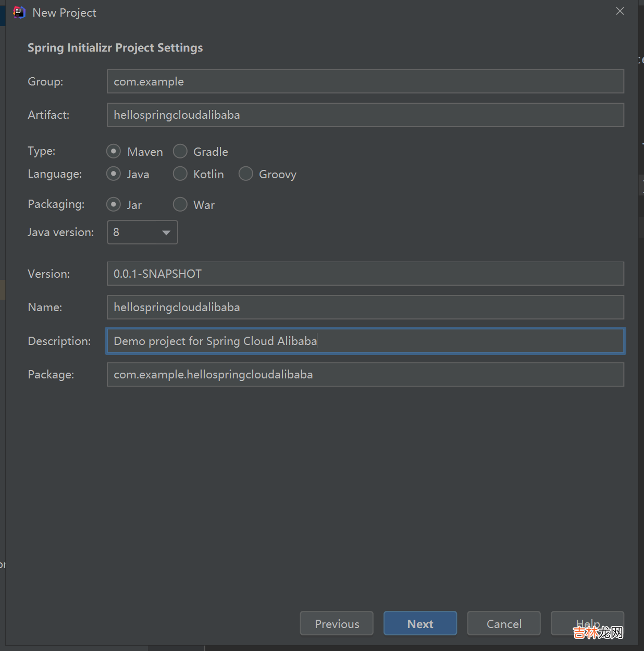The image size is (644, 651).
Task: Choose Java as the language
Action: pos(114,174)
